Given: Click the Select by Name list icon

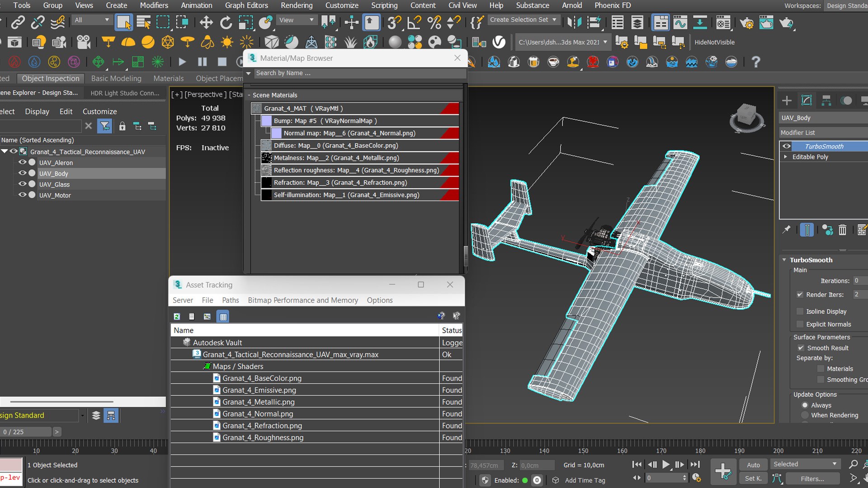Looking at the screenshot, I should point(144,22).
